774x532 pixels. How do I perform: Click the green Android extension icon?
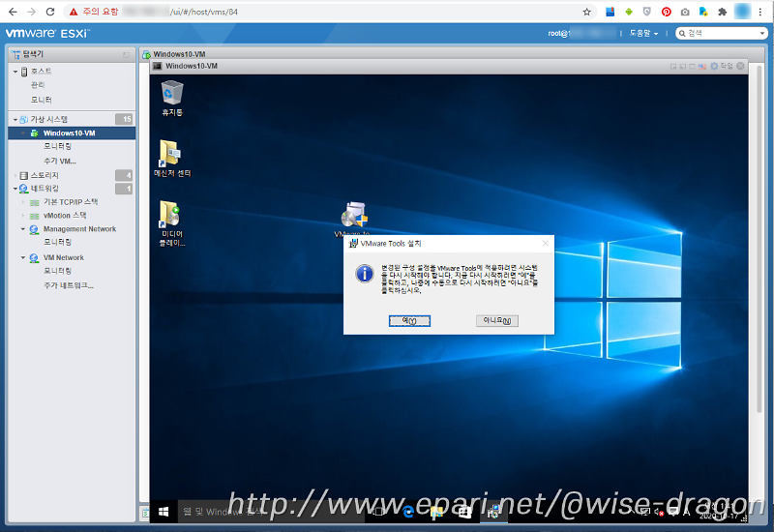629,12
